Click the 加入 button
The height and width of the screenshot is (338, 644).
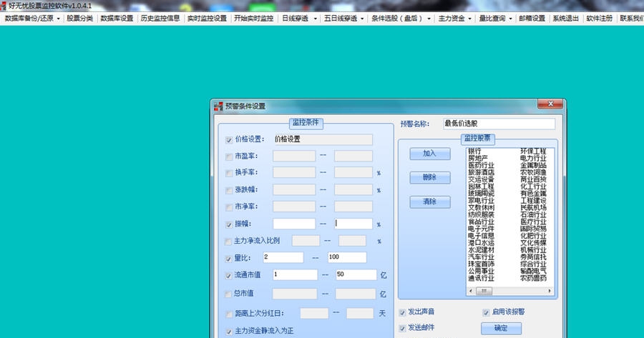[x=430, y=154]
